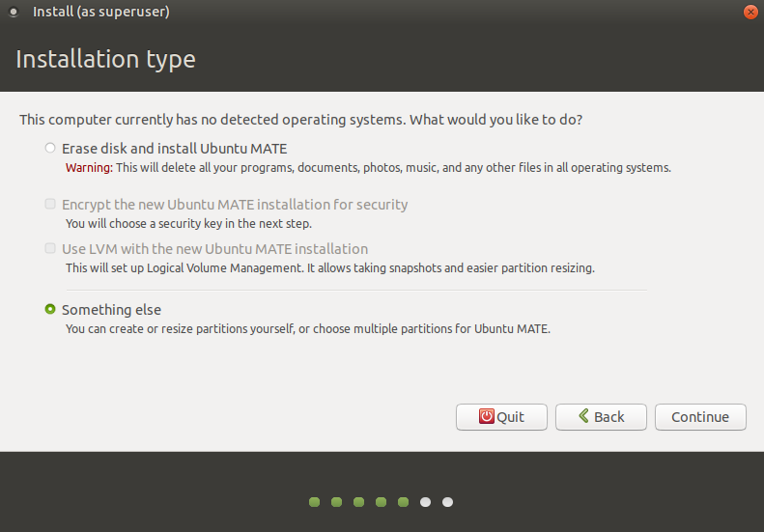Click the fourth green progress dot

coord(381,502)
